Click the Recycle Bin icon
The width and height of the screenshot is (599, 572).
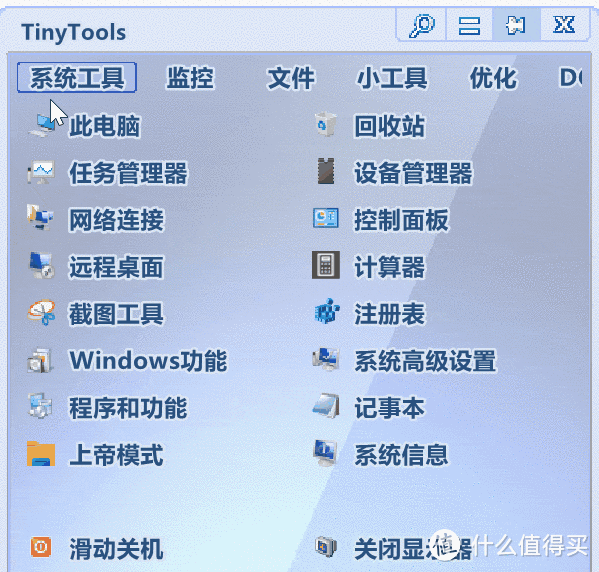coord(326,124)
